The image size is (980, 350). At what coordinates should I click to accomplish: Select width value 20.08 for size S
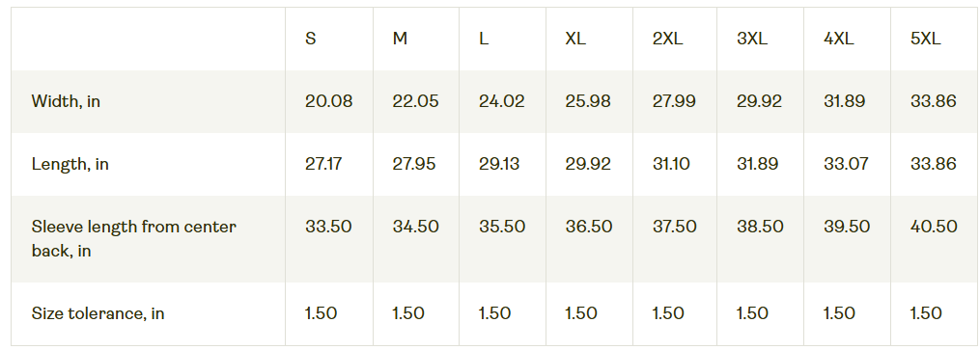(328, 101)
